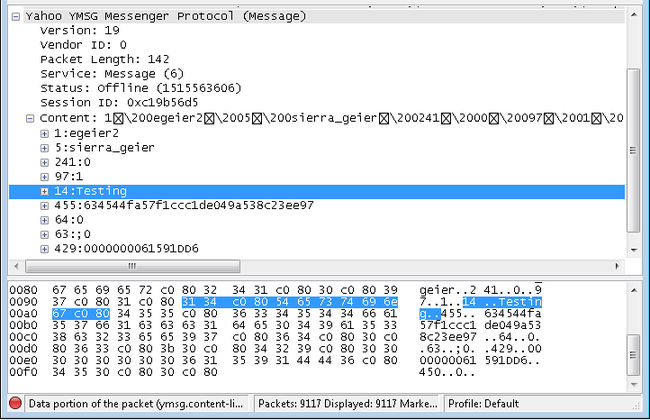Expand the 429:000000061591DD6 entry
This screenshot has width=650, height=420.
tap(44, 249)
